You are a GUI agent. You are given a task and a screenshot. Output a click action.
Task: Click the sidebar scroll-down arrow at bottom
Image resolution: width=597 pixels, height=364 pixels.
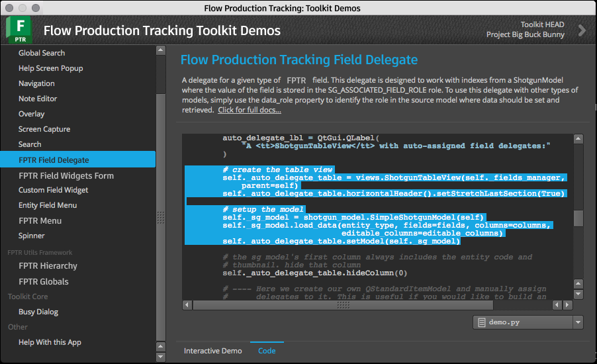pos(161,357)
